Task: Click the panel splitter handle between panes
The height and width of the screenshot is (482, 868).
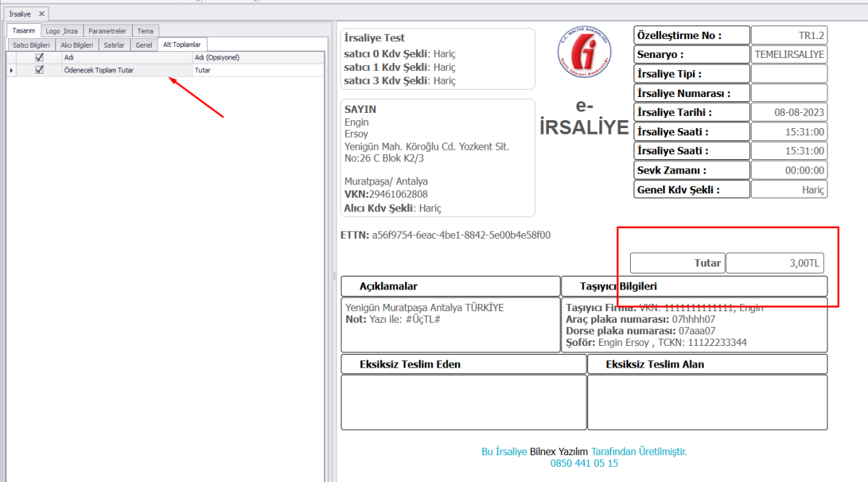Action: [x=333, y=276]
